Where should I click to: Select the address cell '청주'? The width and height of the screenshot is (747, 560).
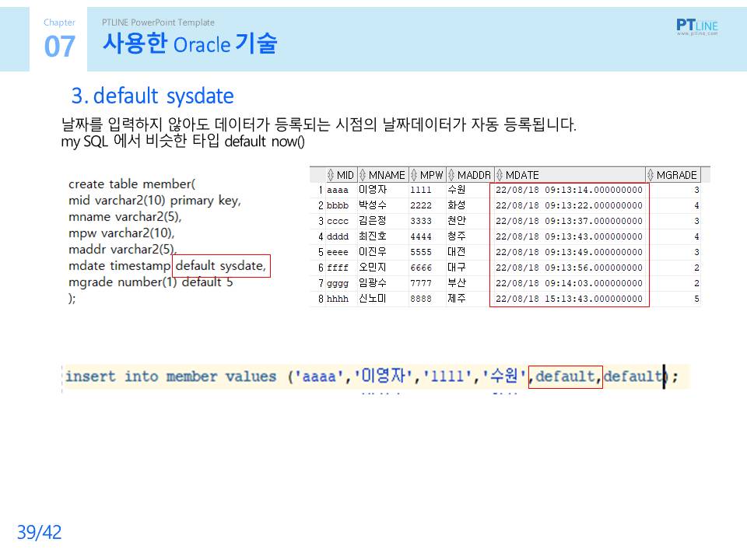(x=457, y=236)
